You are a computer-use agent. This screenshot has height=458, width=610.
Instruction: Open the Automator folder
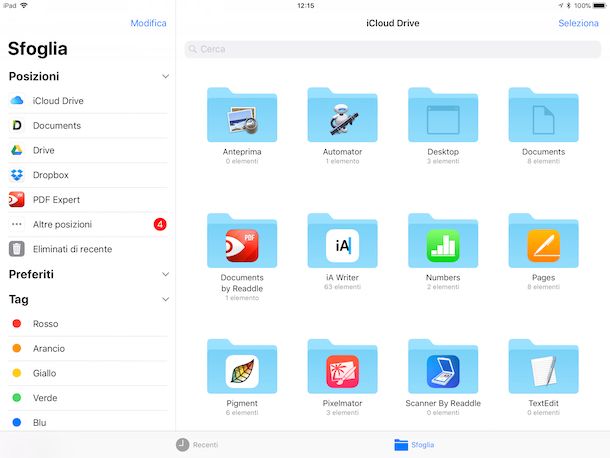click(x=342, y=115)
